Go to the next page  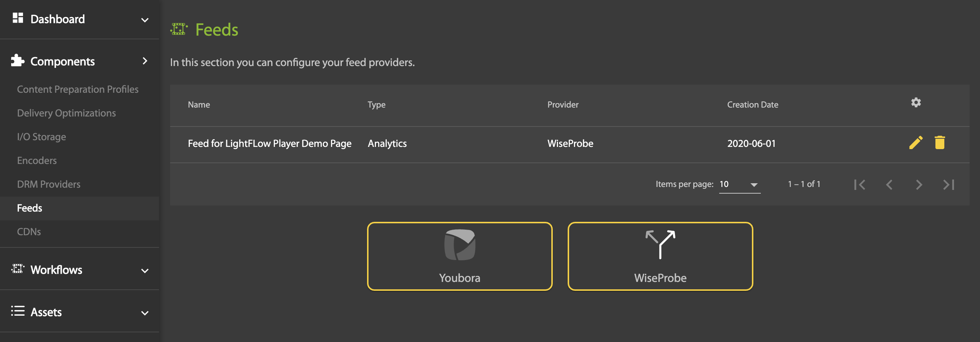pos(919,185)
